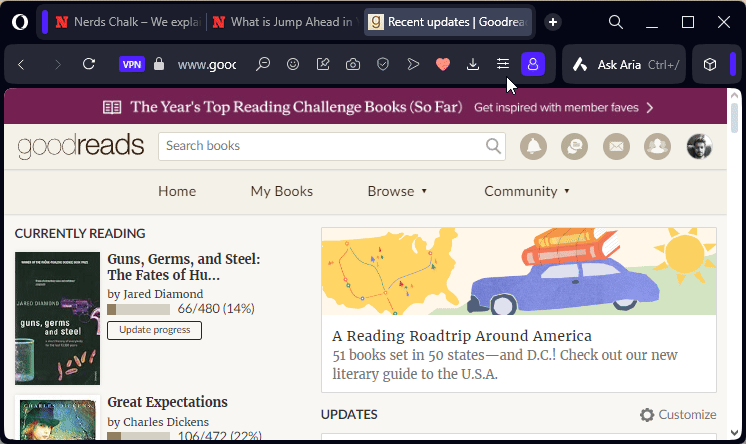Open Goodreads notifications bell
Viewport: 746px width, 444px height.
coord(533,146)
